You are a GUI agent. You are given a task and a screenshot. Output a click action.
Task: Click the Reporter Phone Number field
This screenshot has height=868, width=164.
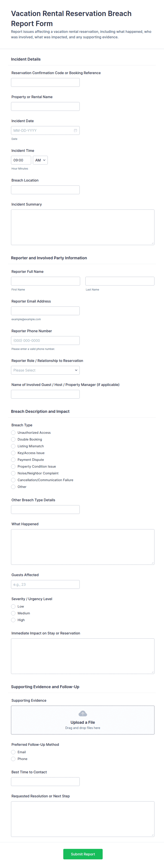coord(45,341)
